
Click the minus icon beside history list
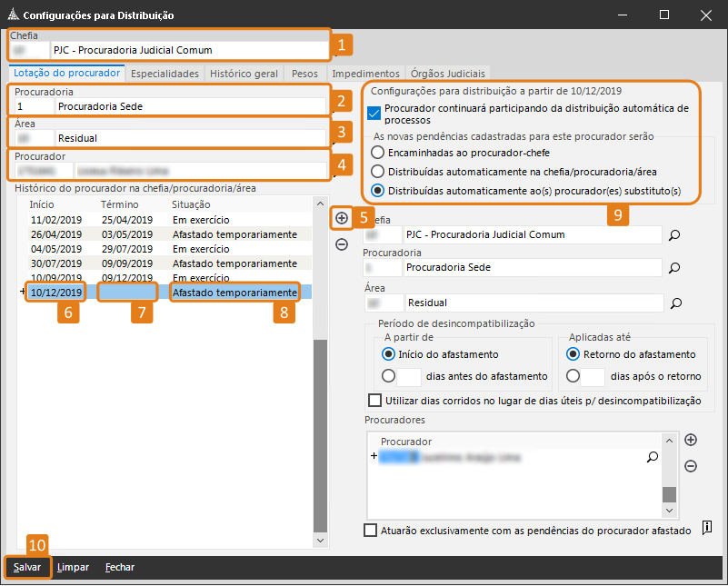coord(342,244)
